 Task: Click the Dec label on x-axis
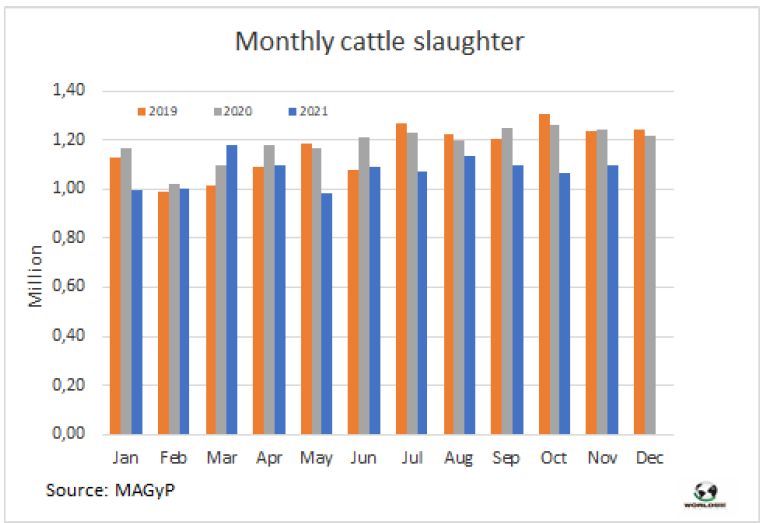click(x=647, y=458)
